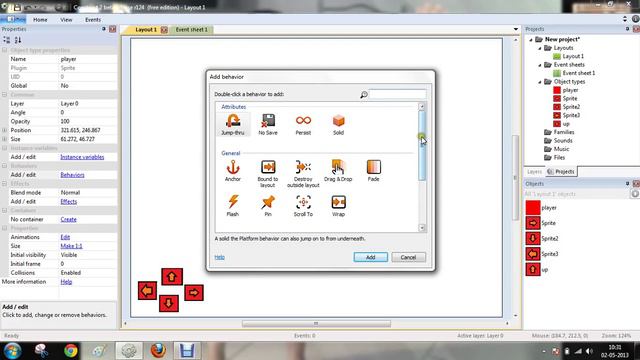The height and width of the screenshot is (360, 640).
Task: Open the Events ribbon tab
Action: click(x=93, y=20)
